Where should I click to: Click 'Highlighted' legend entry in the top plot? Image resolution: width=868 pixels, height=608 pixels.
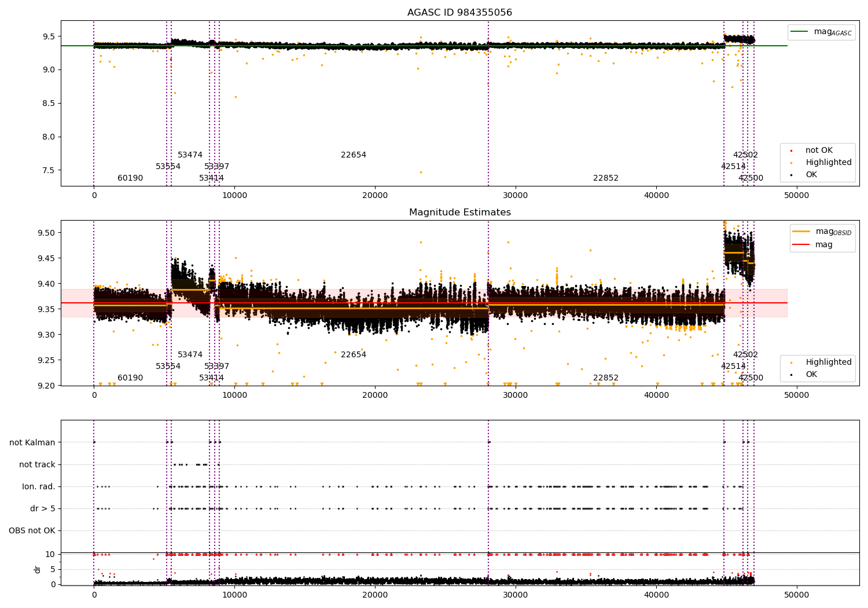821,163
